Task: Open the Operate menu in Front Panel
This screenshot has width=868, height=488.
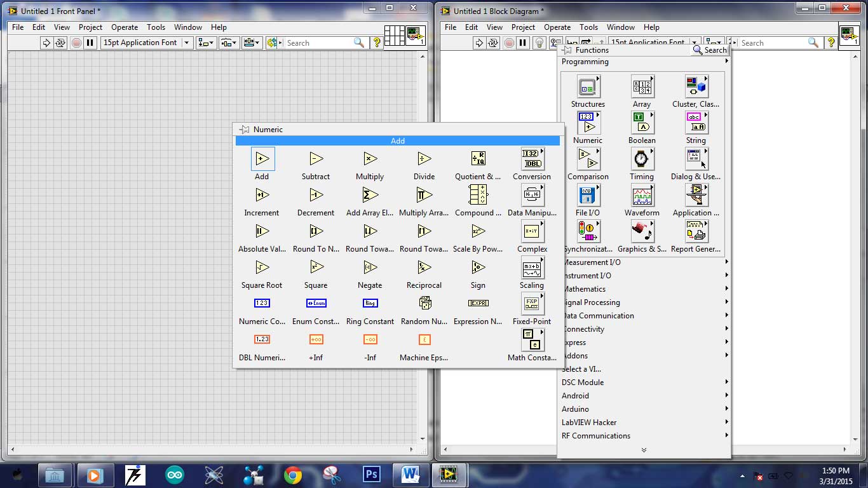Action: [x=125, y=27]
